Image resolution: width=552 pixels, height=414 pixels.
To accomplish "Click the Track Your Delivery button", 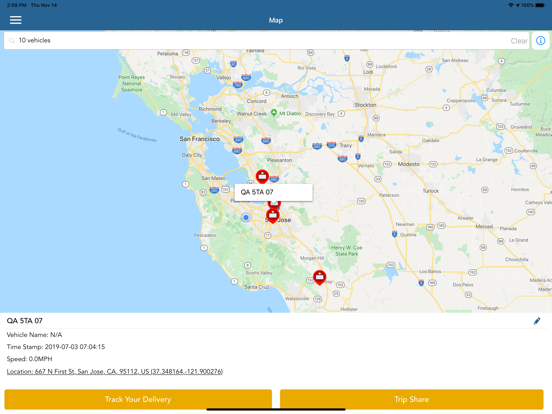I will coord(138,399).
